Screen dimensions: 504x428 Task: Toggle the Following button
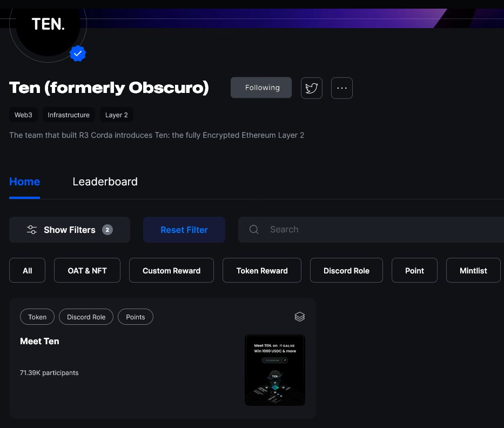[261, 88]
